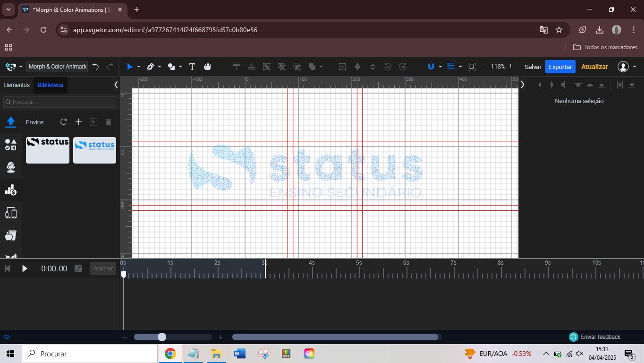The height and width of the screenshot is (363, 644).
Task: Toggle the magnet snapping button
Action: point(431,67)
